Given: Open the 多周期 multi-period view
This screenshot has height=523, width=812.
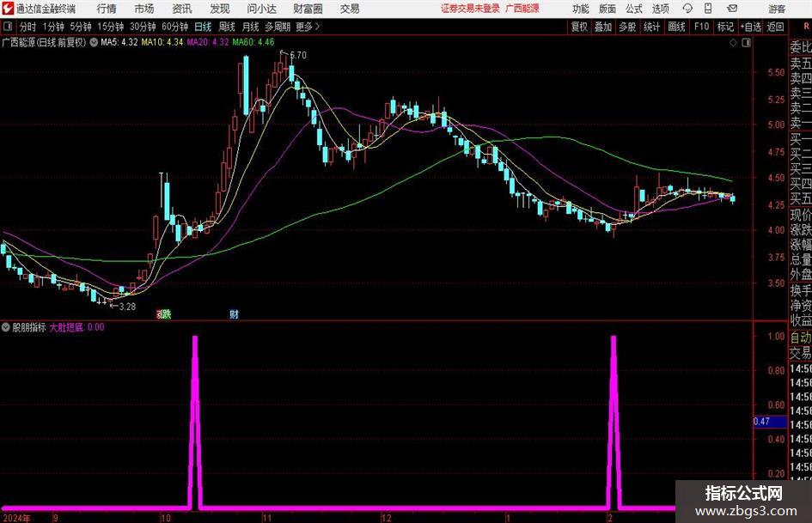Looking at the screenshot, I should (x=278, y=27).
